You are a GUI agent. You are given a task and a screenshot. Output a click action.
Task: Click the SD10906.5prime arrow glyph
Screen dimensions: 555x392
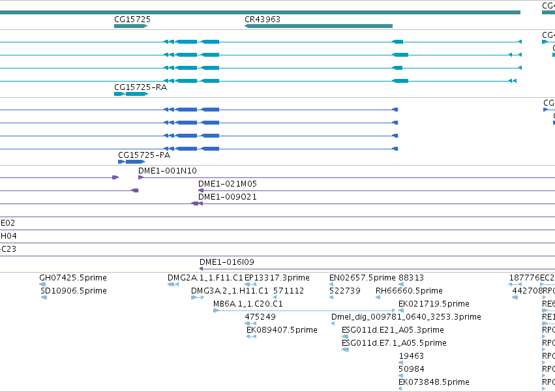[44, 297]
